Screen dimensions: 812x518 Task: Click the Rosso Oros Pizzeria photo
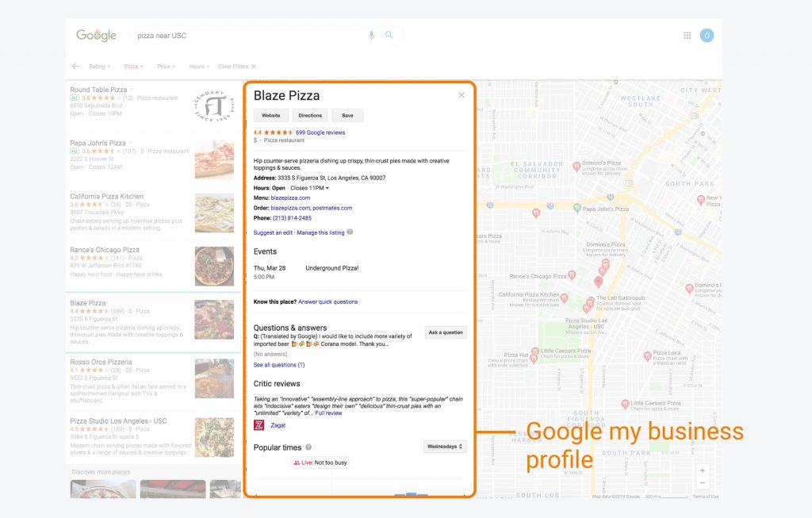click(x=214, y=378)
